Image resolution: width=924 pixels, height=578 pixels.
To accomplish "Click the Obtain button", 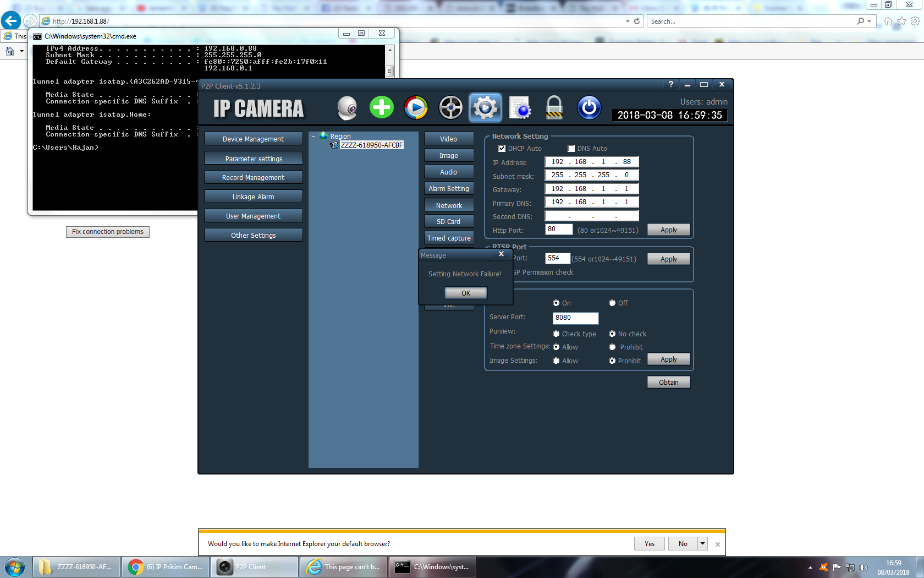I will tap(668, 383).
